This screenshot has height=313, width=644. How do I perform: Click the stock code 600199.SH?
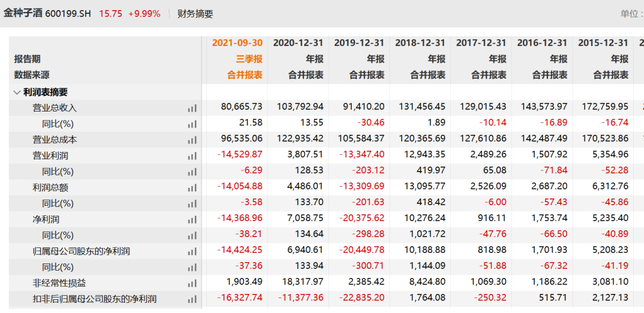(68, 14)
